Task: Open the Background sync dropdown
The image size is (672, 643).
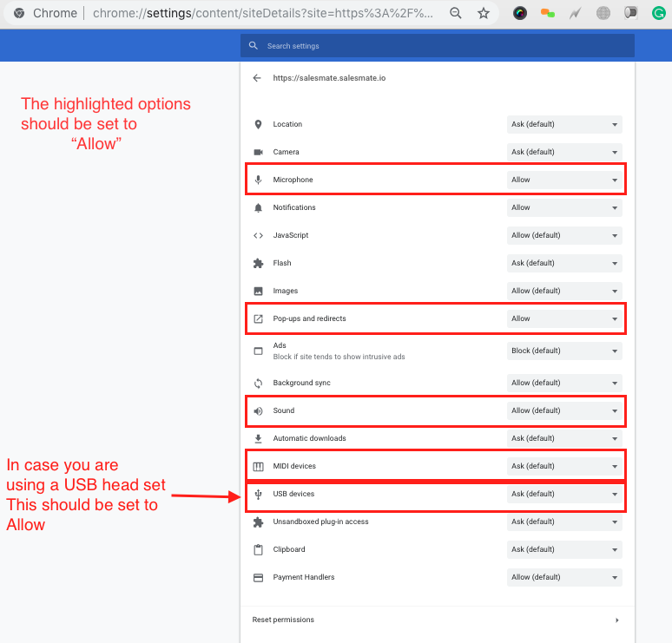Action: [564, 383]
